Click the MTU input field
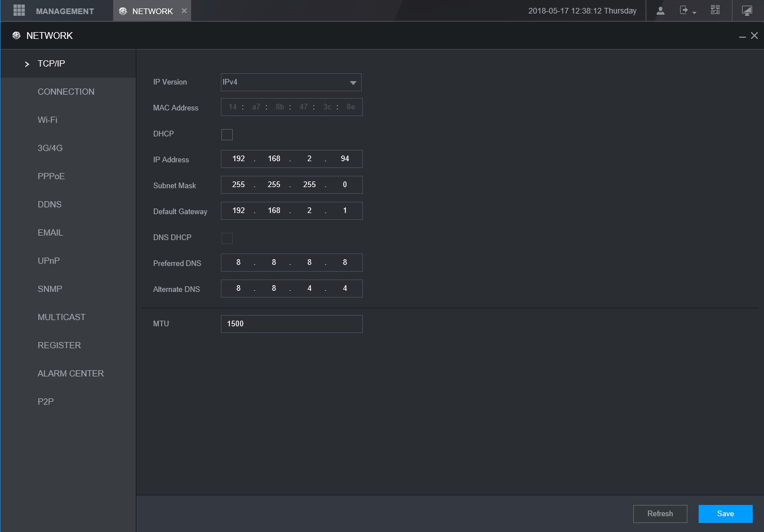 pyautogui.click(x=292, y=324)
